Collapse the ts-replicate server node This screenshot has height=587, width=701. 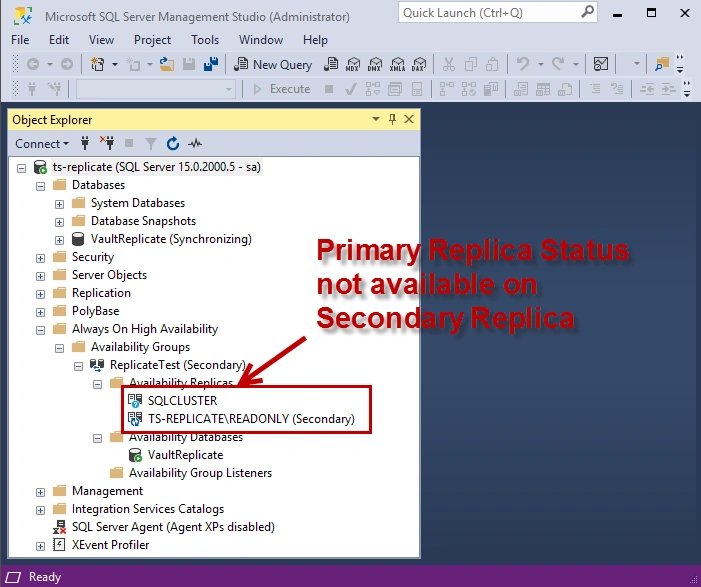pyautogui.click(x=21, y=169)
